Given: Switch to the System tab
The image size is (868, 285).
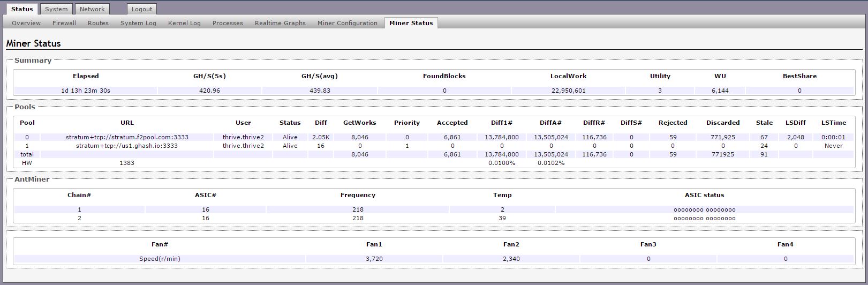Looking at the screenshot, I should [56, 9].
